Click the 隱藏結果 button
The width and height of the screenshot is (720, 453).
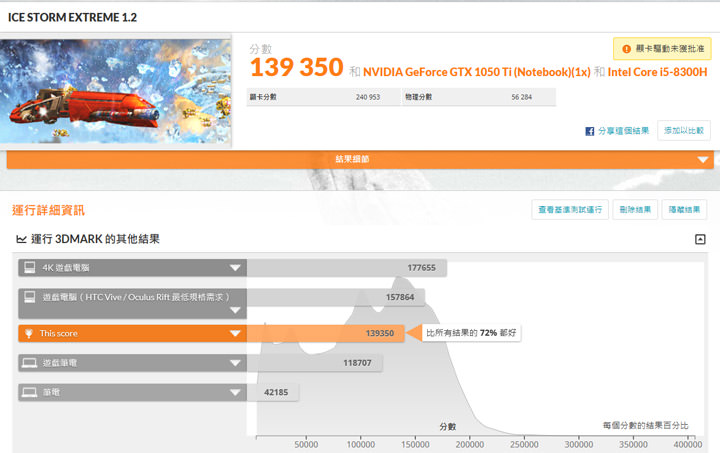(x=684, y=209)
